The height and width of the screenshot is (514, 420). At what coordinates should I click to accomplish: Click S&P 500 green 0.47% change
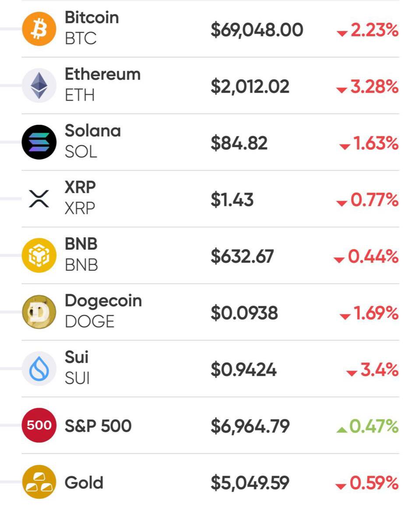pos(368,426)
